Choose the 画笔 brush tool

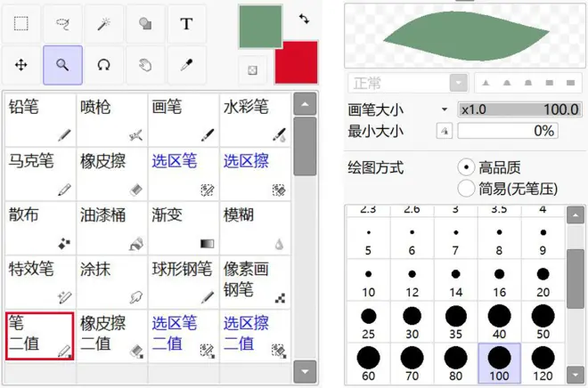point(184,120)
